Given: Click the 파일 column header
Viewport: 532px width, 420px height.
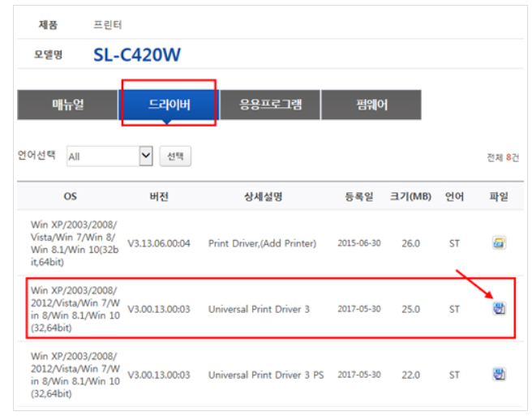Looking at the screenshot, I should click(x=499, y=196).
